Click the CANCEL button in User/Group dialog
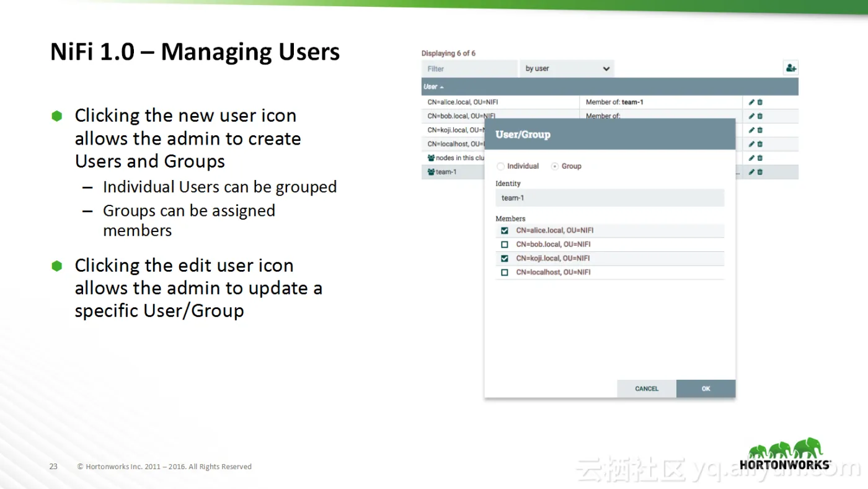The image size is (868, 489). point(647,388)
